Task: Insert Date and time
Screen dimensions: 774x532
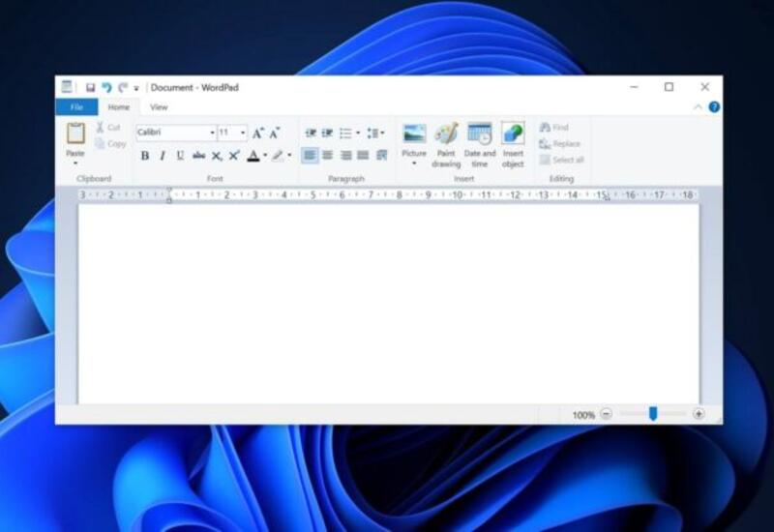Action: 479,134
